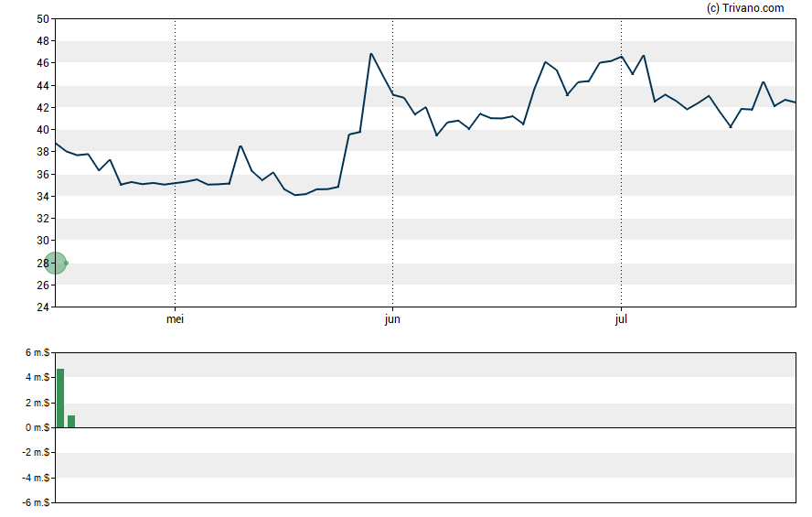Click the '-6 m.$' volume axis label
Viewport: 812px width, 517px height.
pos(36,502)
